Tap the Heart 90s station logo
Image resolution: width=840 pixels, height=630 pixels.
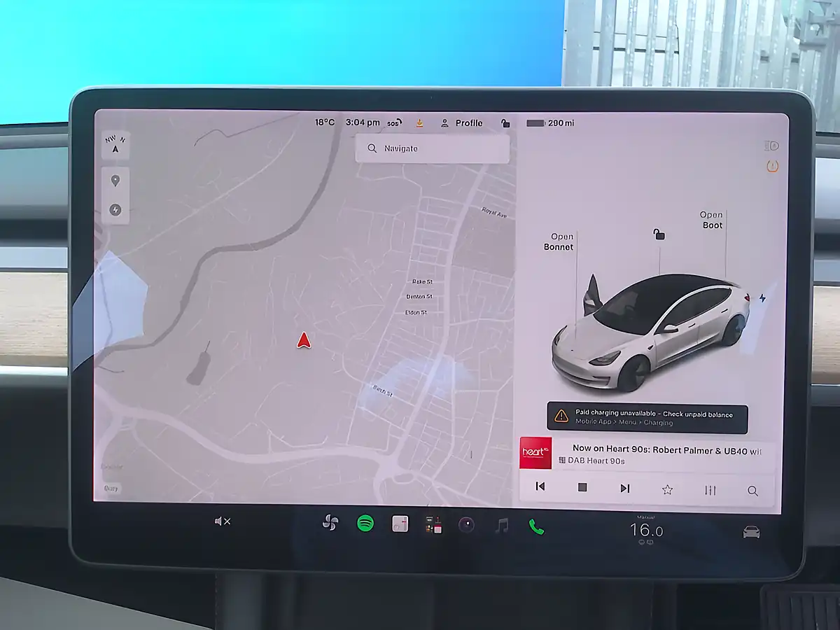pos(535,453)
